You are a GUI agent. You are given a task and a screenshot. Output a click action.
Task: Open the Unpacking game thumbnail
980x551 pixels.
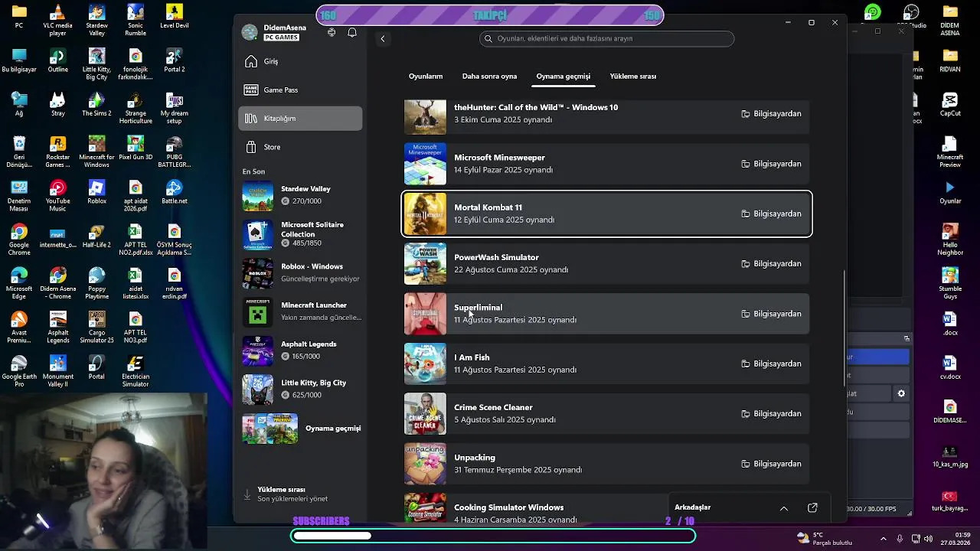click(x=425, y=464)
